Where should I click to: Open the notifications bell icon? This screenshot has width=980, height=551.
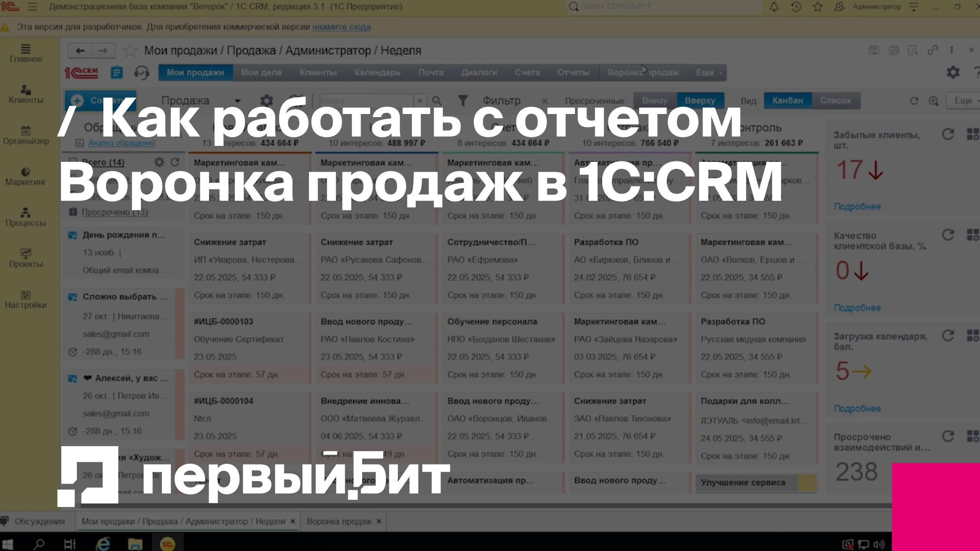tap(774, 7)
